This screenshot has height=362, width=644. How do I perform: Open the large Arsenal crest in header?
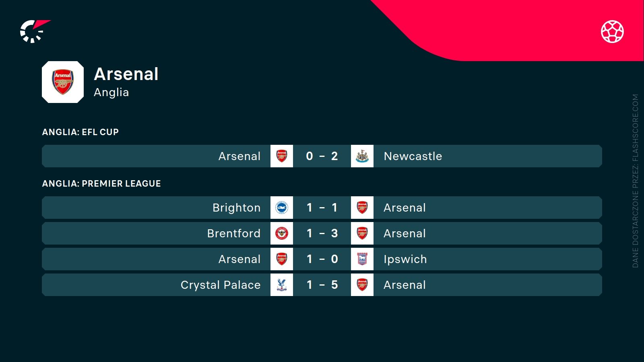click(63, 82)
